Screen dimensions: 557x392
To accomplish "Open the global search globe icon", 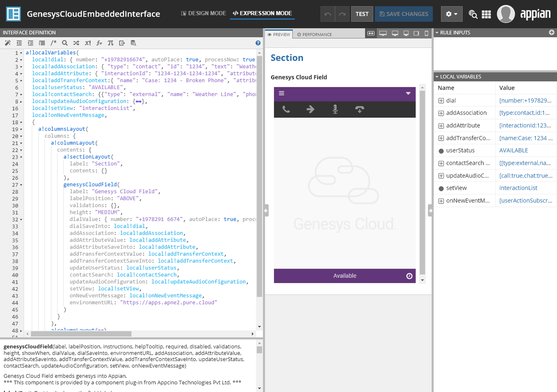I will point(473,14).
